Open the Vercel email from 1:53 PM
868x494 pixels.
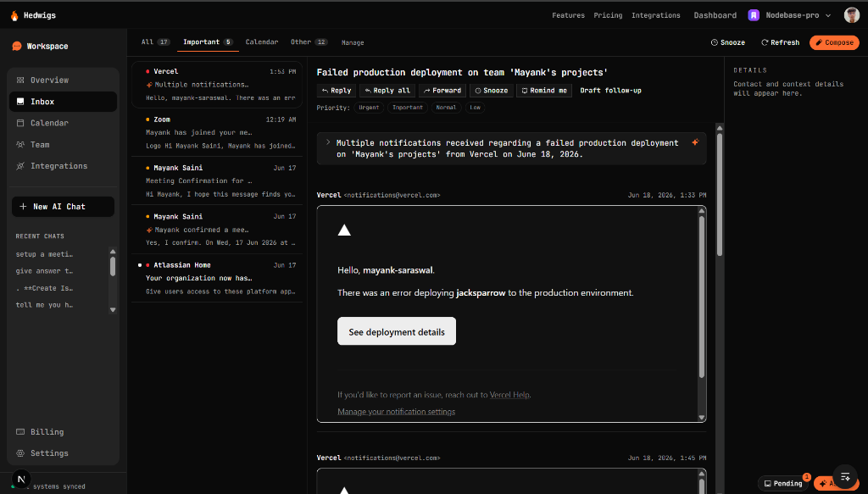(x=217, y=85)
